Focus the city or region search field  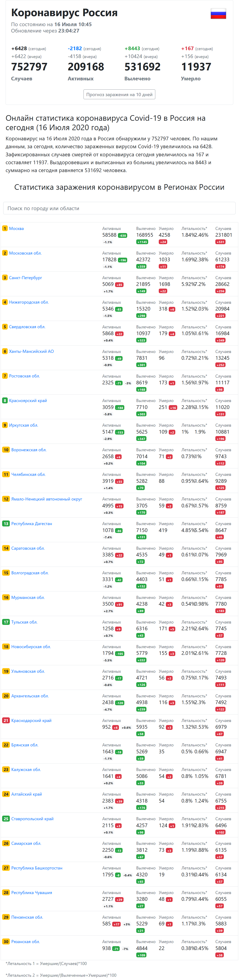point(119,208)
